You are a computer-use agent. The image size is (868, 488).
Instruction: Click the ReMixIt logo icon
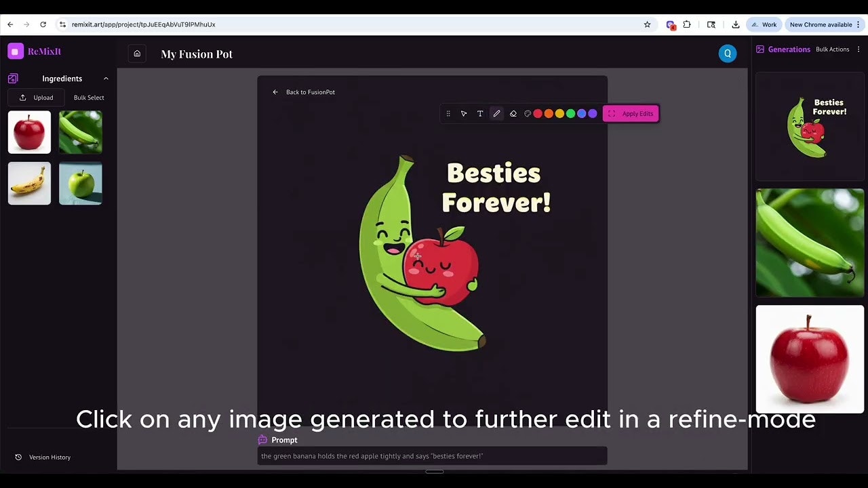pyautogui.click(x=16, y=51)
